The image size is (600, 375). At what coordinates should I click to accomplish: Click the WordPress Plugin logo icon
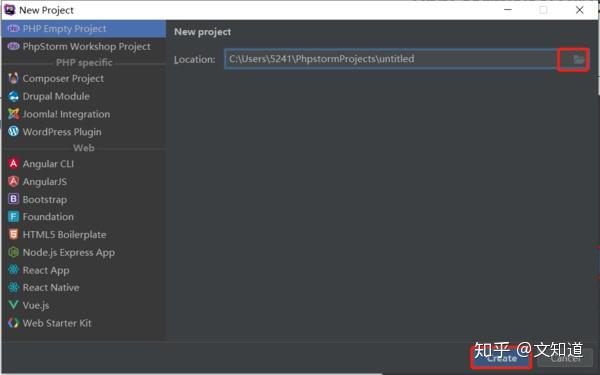(13, 132)
